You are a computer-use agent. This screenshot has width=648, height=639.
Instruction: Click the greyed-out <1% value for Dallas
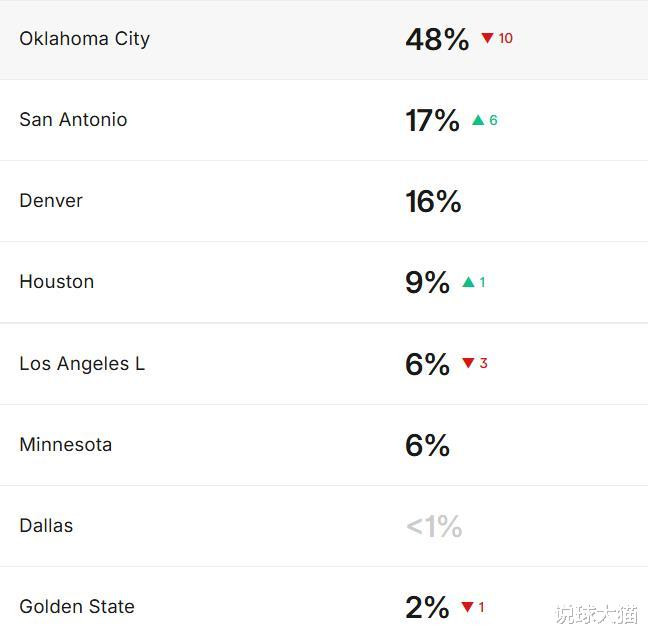(434, 527)
